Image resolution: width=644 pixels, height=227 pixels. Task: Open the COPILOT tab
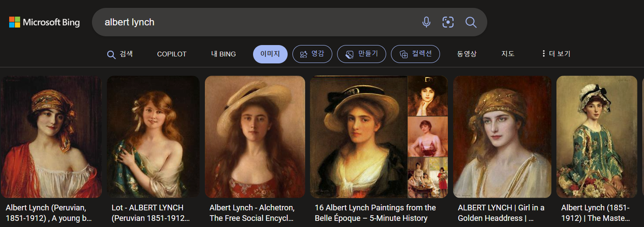[x=172, y=54]
